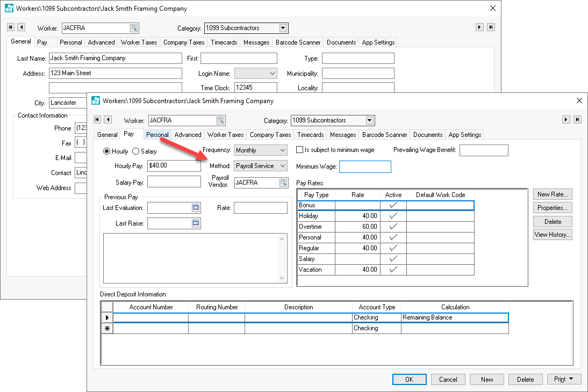The image size is (588, 392).
Task: Open the Payroll Vendor lookup search icon
Action: 283,183
